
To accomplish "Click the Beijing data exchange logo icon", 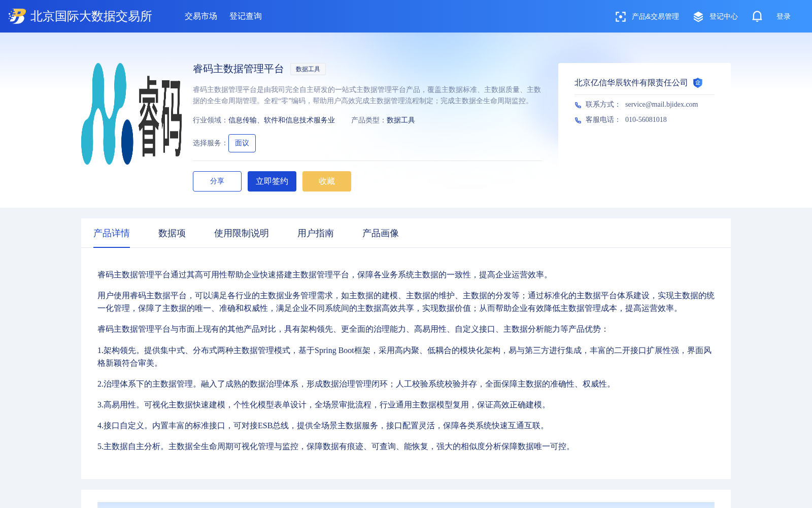I will click(x=17, y=16).
